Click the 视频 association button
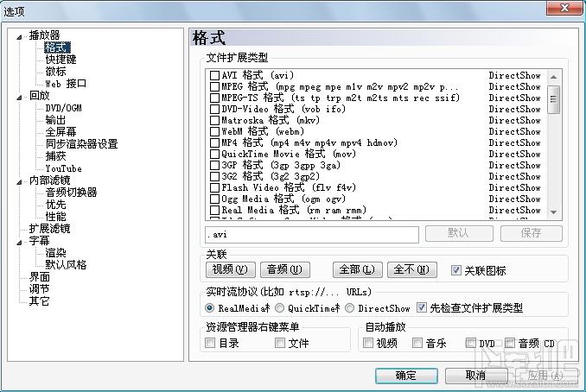586x392 pixels. 231,270
